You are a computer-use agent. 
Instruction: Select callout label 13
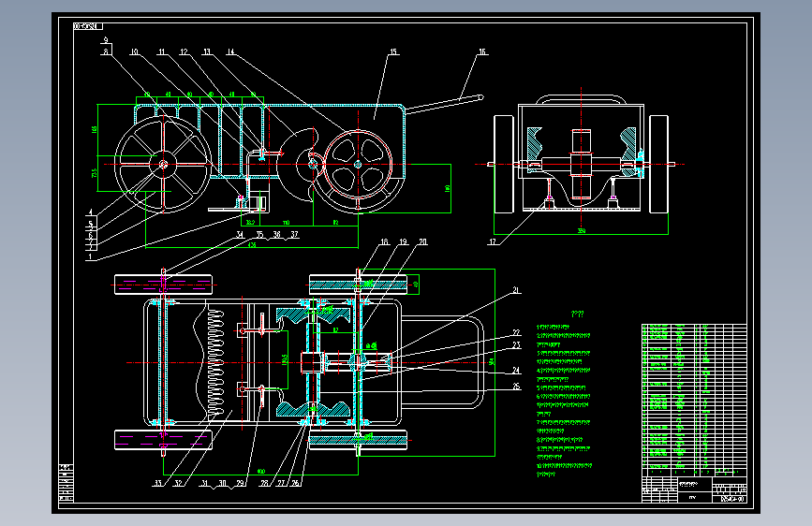click(207, 51)
